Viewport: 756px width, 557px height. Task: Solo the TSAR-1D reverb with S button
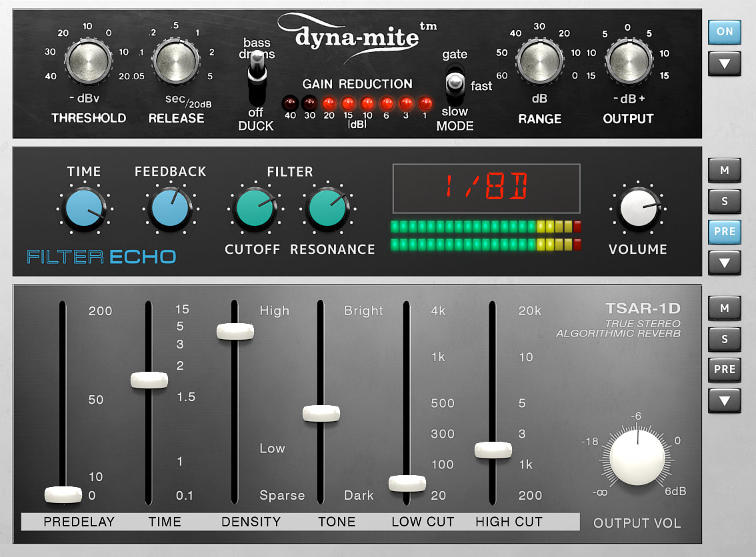pos(725,339)
